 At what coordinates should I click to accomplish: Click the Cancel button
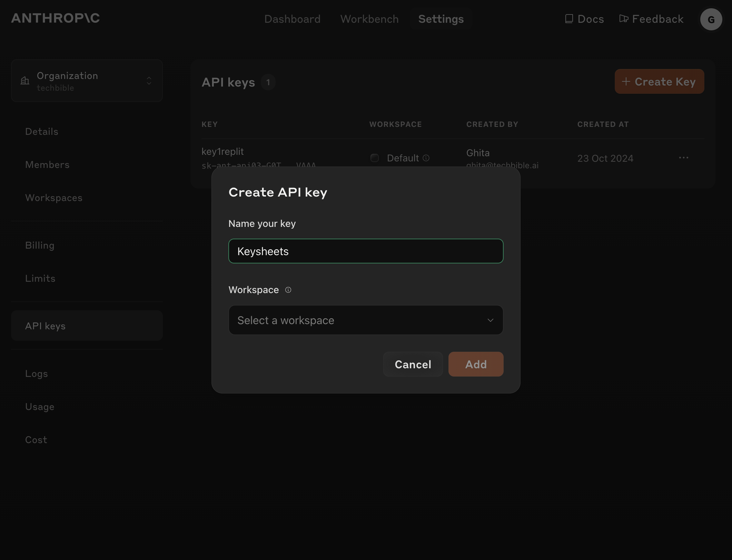413,364
